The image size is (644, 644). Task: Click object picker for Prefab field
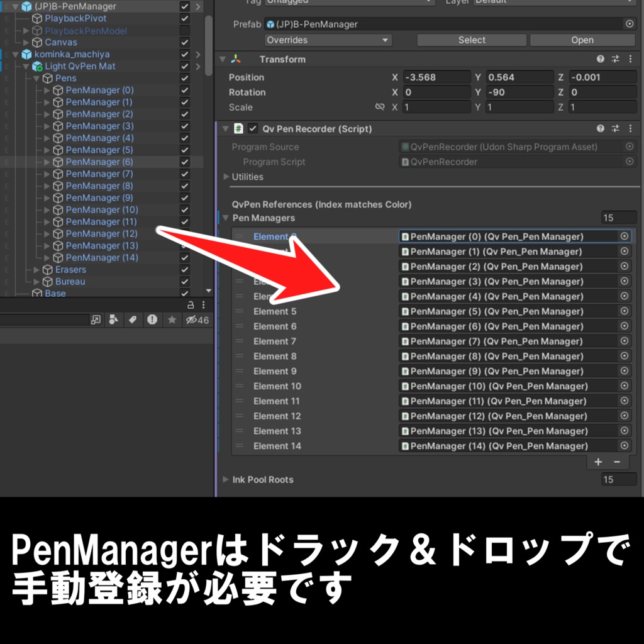coord(629,24)
